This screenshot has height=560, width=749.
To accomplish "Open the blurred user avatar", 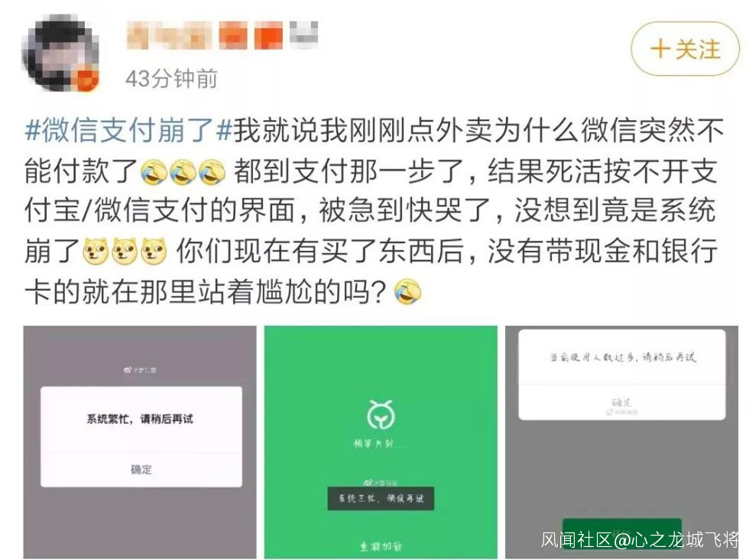I will 60,53.
